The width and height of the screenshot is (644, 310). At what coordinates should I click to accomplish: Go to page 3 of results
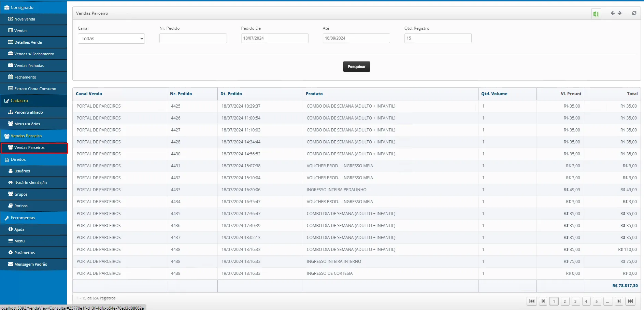pyautogui.click(x=575, y=301)
